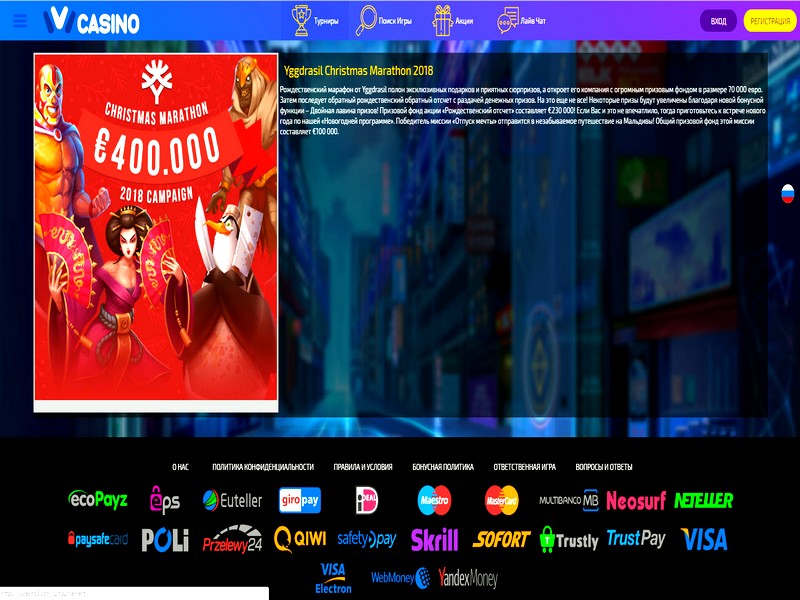Click the SOFORT payment logo
800x600 pixels.
[x=502, y=539]
